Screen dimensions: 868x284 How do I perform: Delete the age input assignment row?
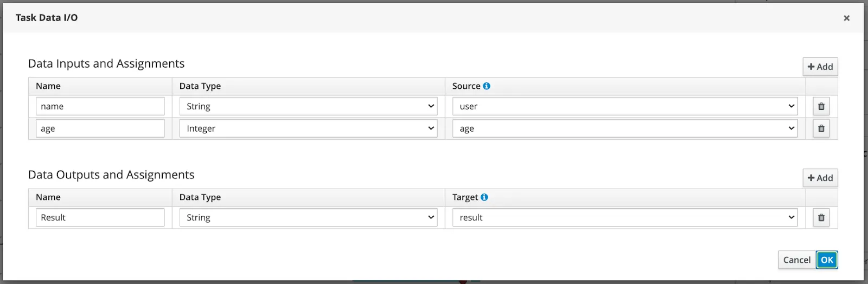[821, 128]
